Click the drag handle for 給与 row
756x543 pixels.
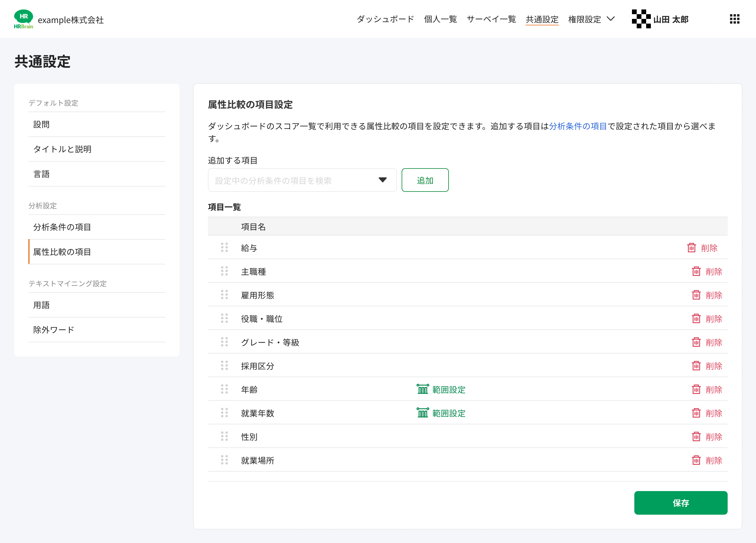(224, 248)
